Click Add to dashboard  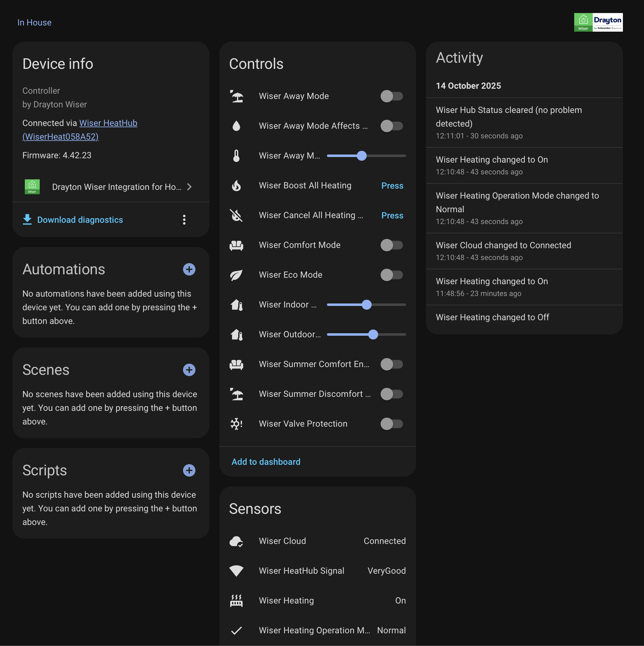pos(266,462)
